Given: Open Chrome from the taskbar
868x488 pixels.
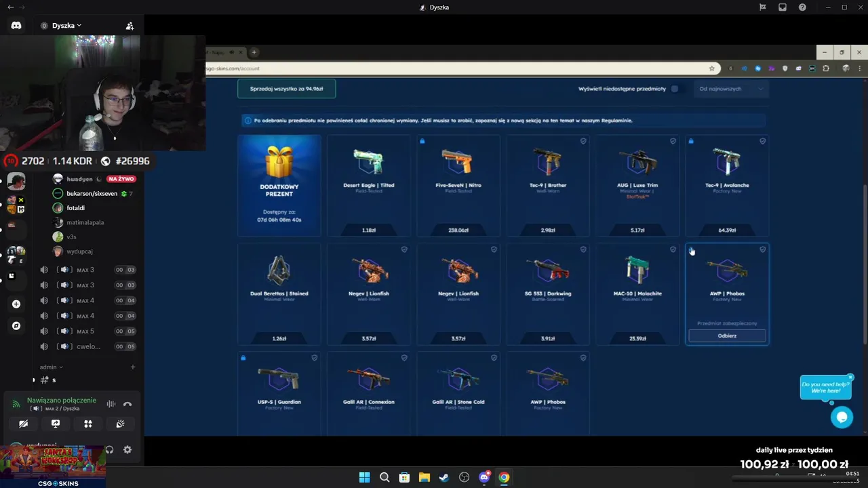Looking at the screenshot, I should [504, 477].
